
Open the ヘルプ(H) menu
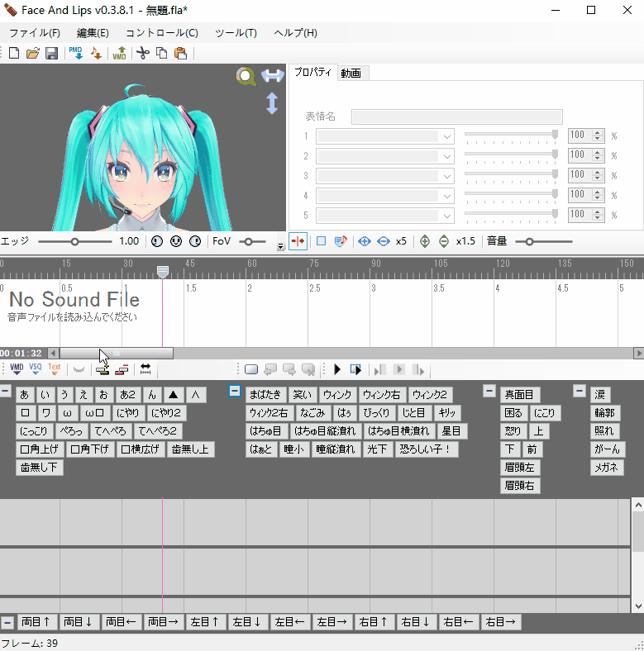click(x=295, y=33)
